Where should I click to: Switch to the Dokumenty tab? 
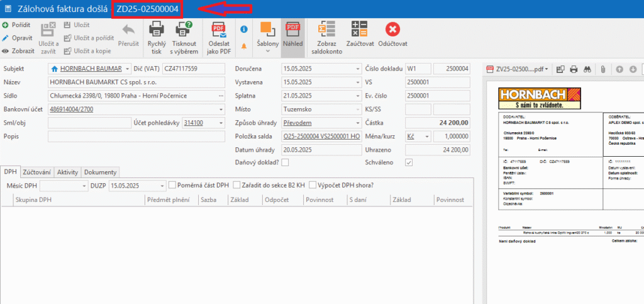pyautogui.click(x=100, y=172)
